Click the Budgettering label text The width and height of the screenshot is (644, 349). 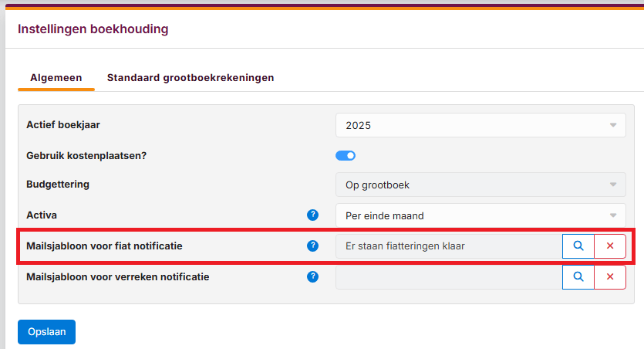click(58, 185)
